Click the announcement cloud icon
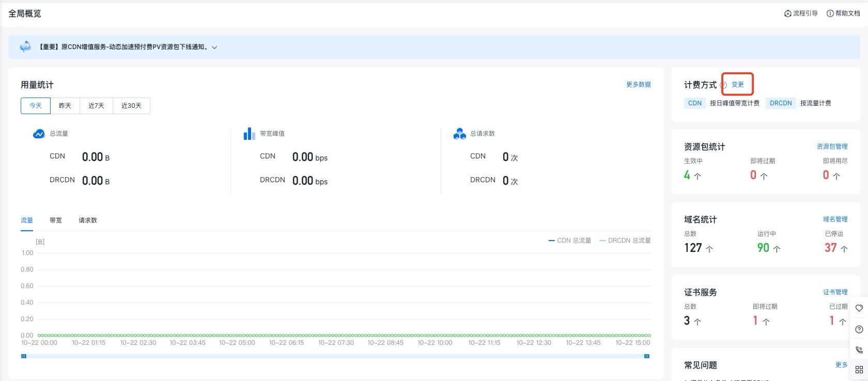This screenshot has width=868, height=381. (25, 47)
